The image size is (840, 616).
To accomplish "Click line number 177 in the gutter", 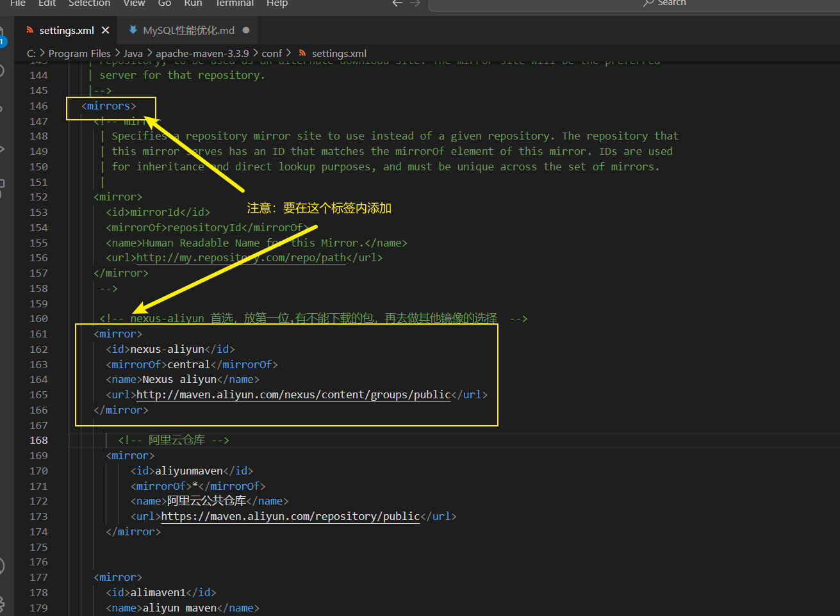I will point(38,578).
